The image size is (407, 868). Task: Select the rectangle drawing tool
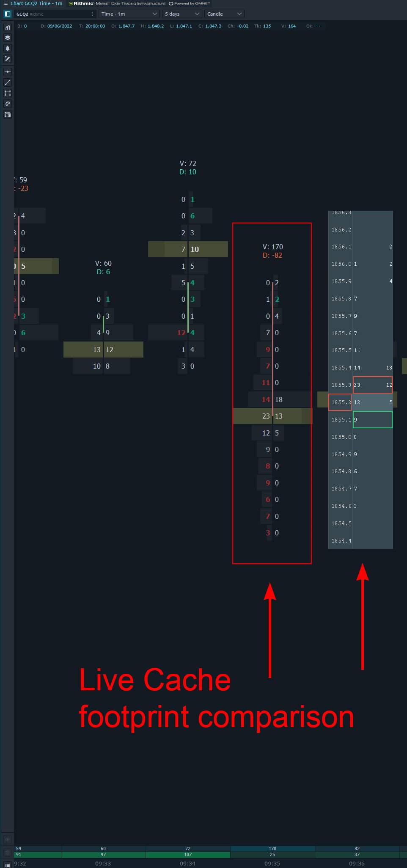pos(8,93)
